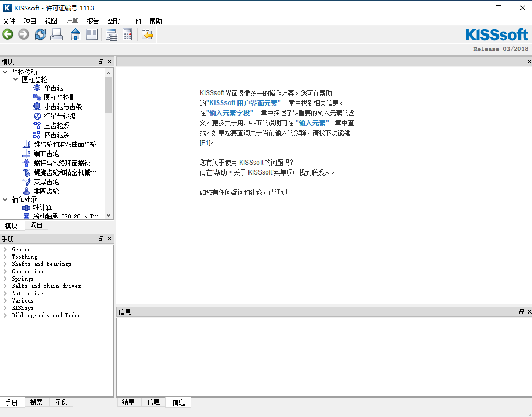Click the calculator icon in toolbar
Viewport: 532px width, 417px height.
pos(127,34)
